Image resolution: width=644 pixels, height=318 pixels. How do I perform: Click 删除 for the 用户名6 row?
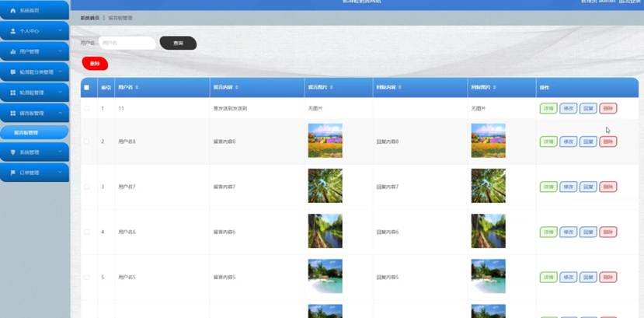tap(607, 232)
